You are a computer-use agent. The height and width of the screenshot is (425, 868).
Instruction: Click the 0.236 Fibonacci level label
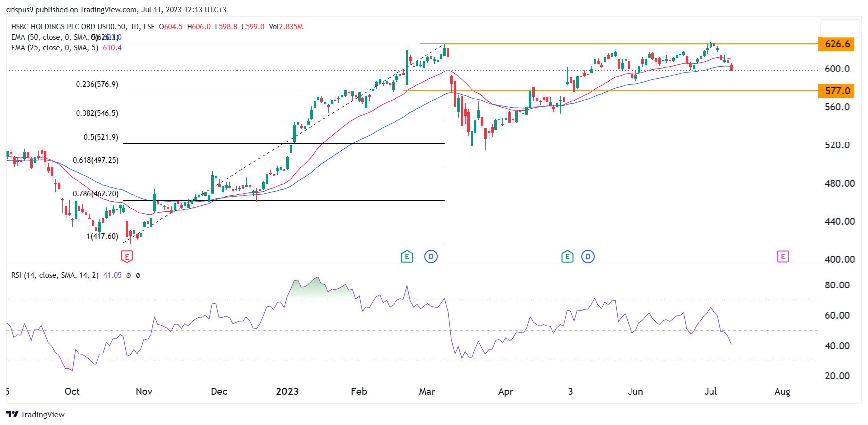click(97, 84)
